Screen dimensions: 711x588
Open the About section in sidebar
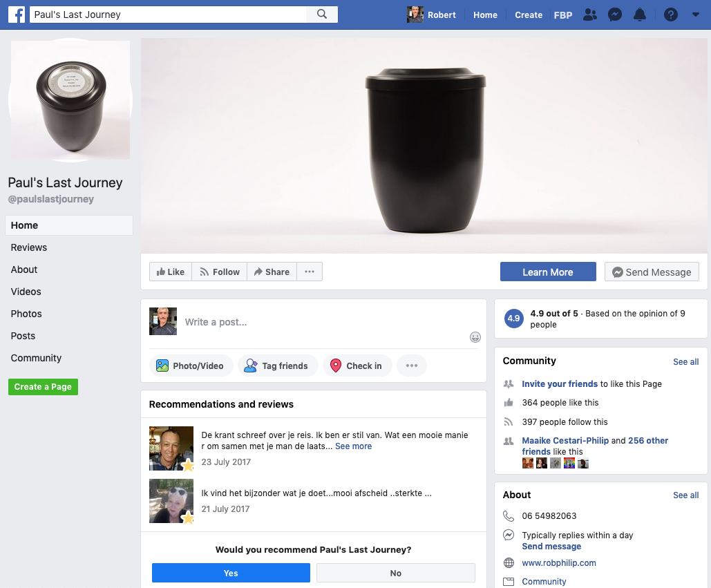[24, 269]
